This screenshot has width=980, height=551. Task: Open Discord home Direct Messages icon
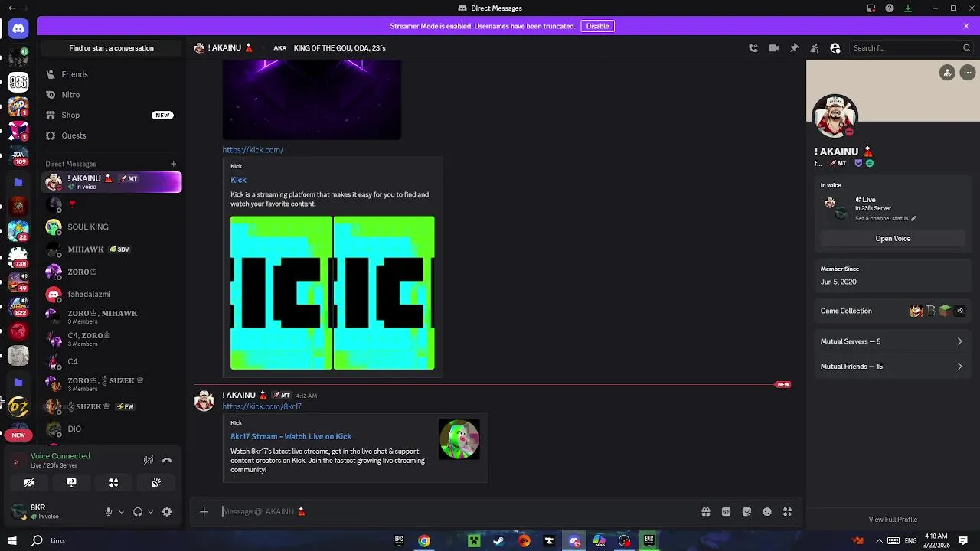coord(18,29)
